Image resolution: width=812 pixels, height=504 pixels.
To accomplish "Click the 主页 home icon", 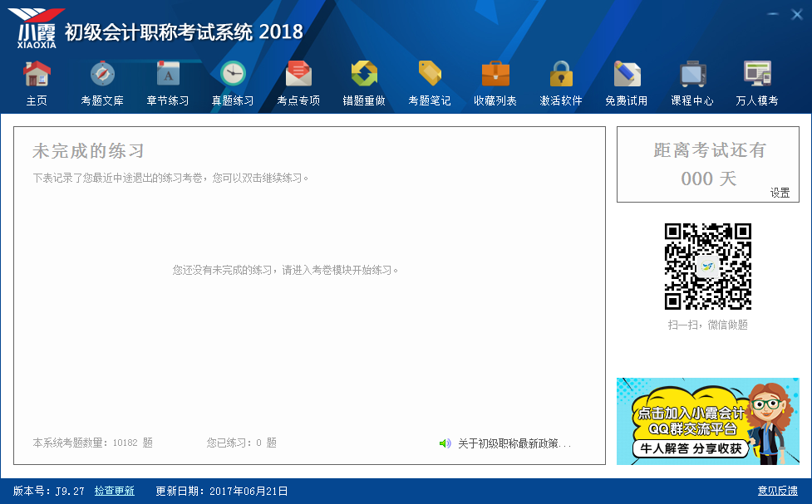I will (37, 75).
